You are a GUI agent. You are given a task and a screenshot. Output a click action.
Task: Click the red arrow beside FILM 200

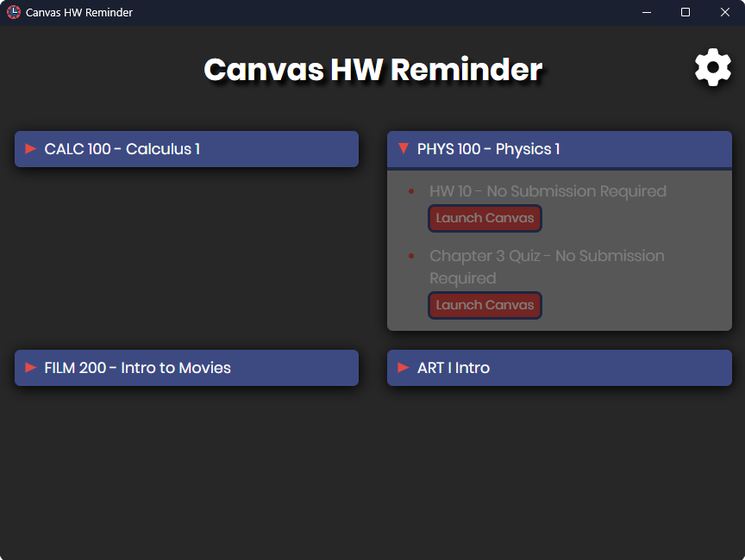coord(31,368)
